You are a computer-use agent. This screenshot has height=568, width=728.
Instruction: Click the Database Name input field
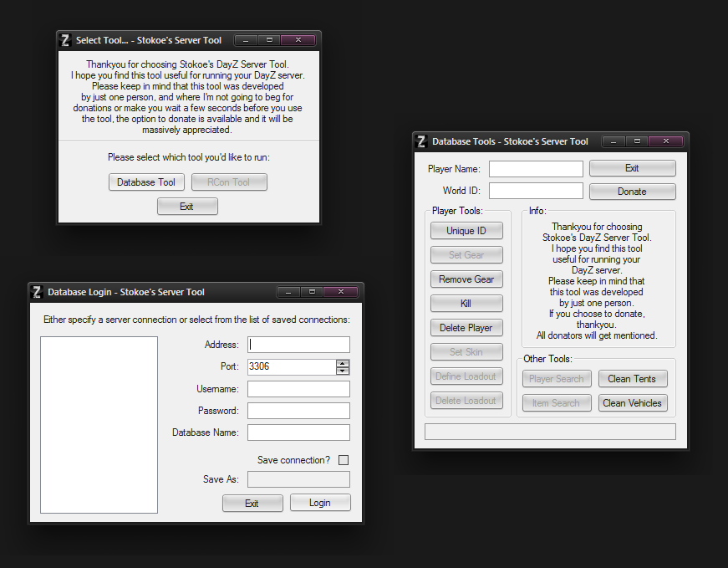(x=298, y=432)
